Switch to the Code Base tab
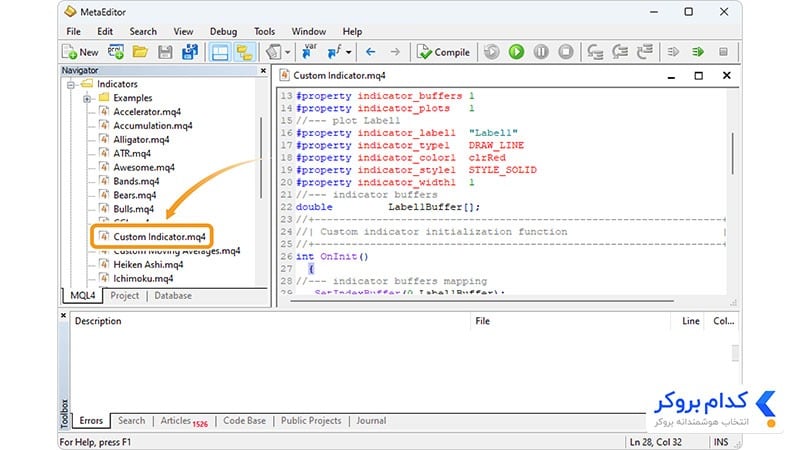Image resolution: width=800 pixels, height=450 pixels. (x=244, y=421)
